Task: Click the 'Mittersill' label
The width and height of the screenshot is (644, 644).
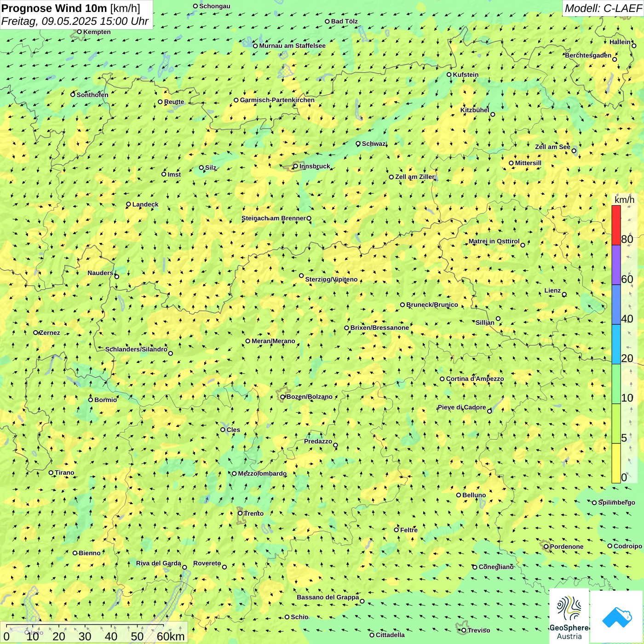Action: (528, 163)
